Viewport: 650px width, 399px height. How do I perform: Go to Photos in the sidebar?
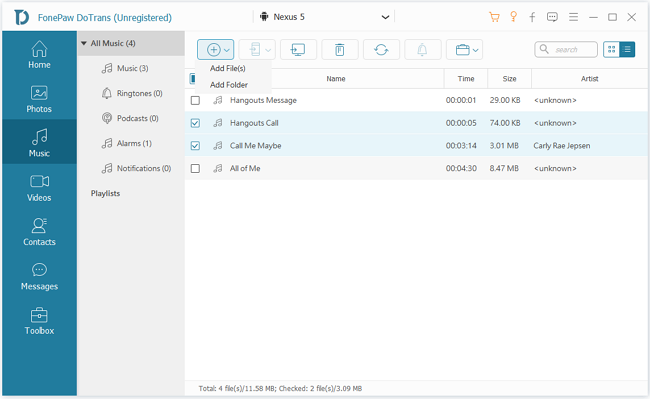(39, 99)
